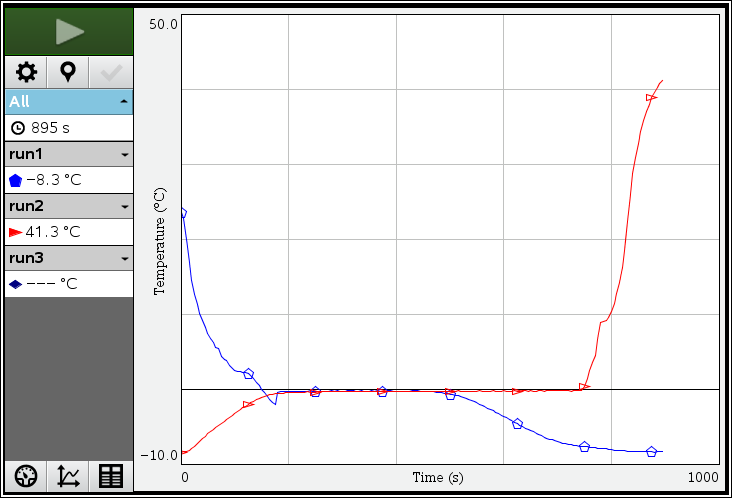Screen dimensions: 732x498
Task: Click the Time (s) x-axis label
Action: pos(438,478)
